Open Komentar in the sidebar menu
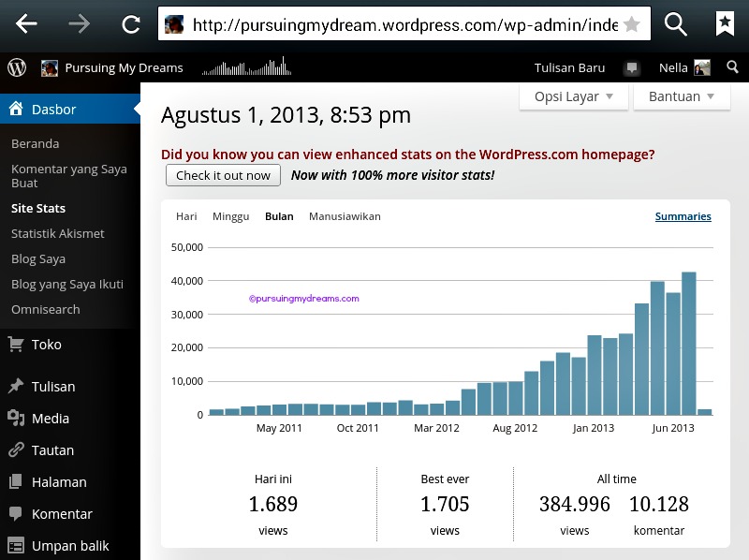749x560 pixels. click(x=62, y=514)
